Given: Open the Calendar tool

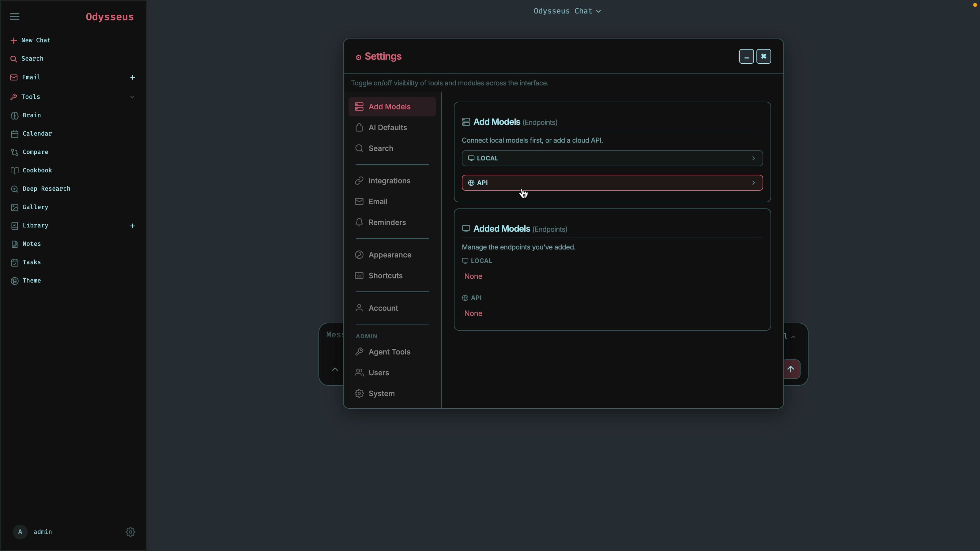Looking at the screenshot, I should pyautogui.click(x=32, y=133).
